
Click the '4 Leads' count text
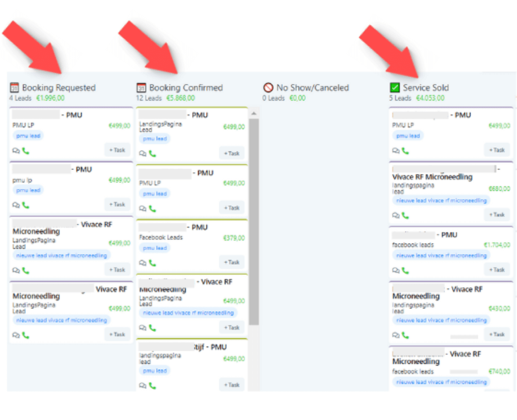tap(20, 98)
